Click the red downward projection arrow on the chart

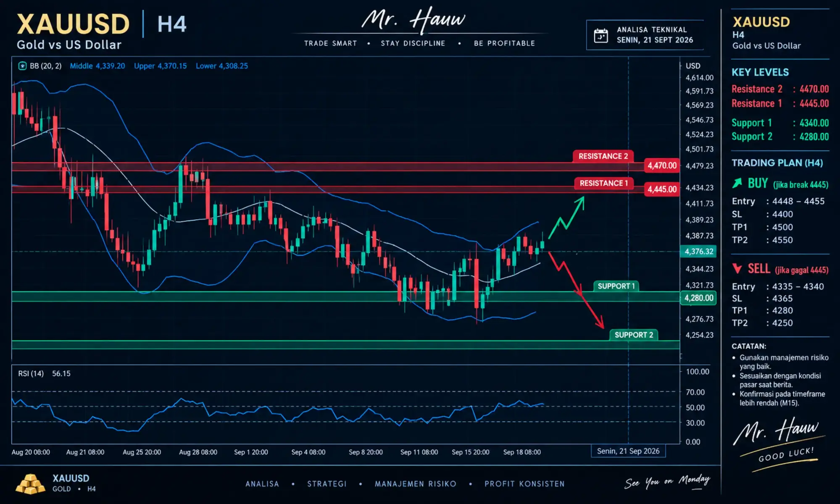pyautogui.click(x=577, y=290)
